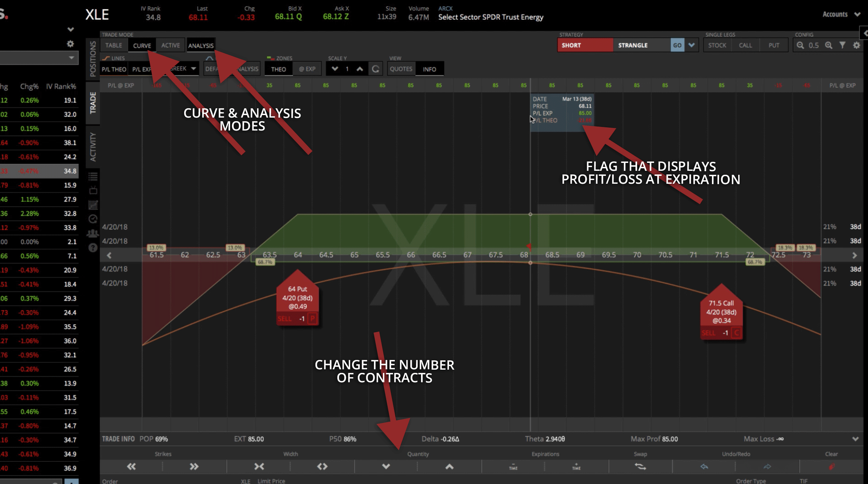
Task: Click SELL on the 64 Put leg
Action: coord(284,319)
